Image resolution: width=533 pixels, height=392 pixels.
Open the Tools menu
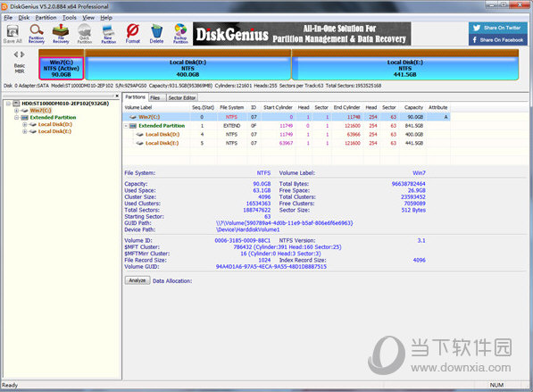click(x=70, y=18)
